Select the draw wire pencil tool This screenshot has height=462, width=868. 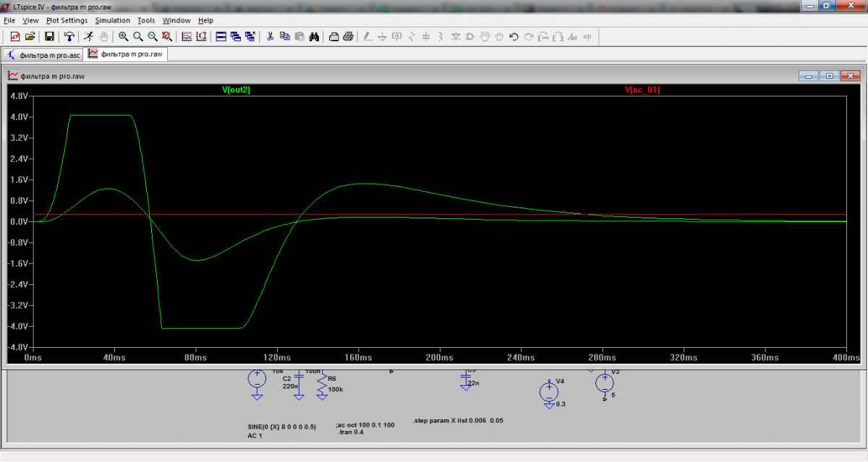pos(367,36)
